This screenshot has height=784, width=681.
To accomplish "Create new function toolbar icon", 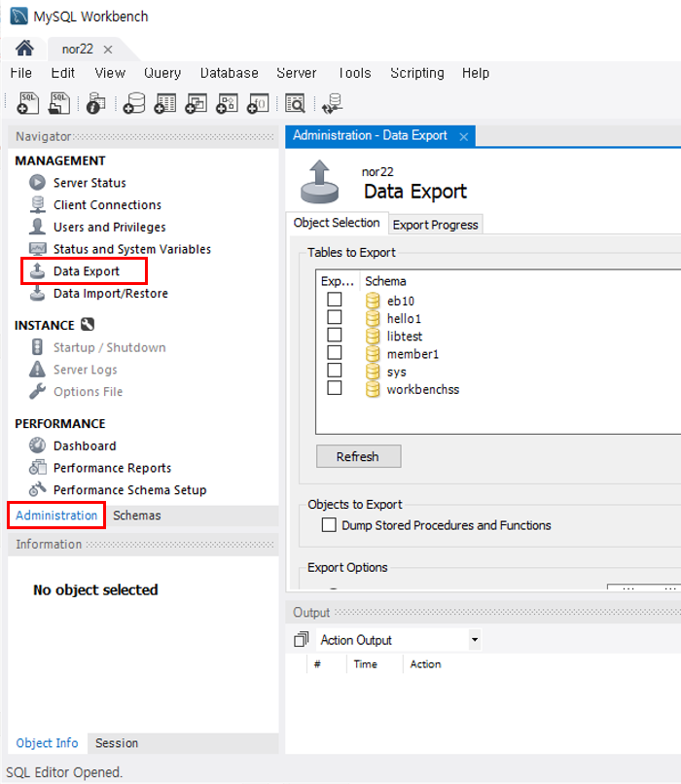I will (258, 103).
